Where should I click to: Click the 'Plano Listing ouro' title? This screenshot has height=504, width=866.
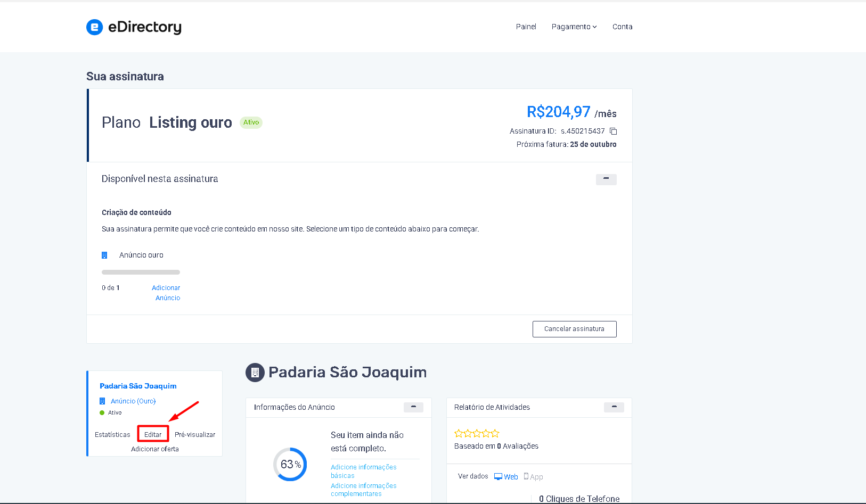coord(167,122)
